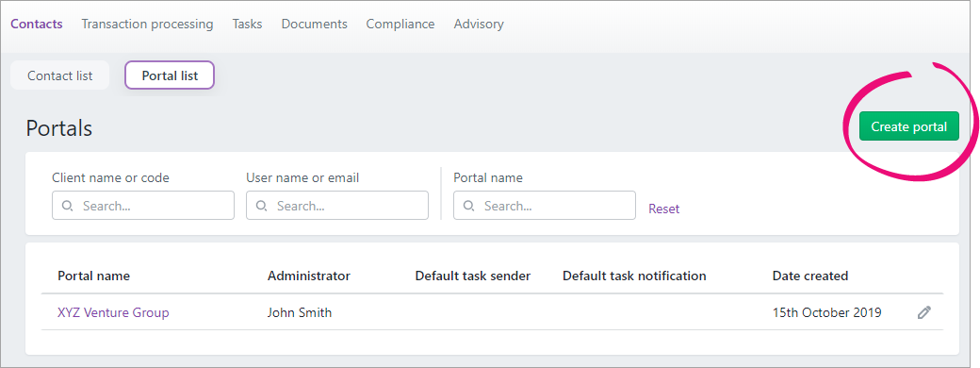980x368 pixels.
Task: Go to the Tasks menu
Action: pos(248,24)
